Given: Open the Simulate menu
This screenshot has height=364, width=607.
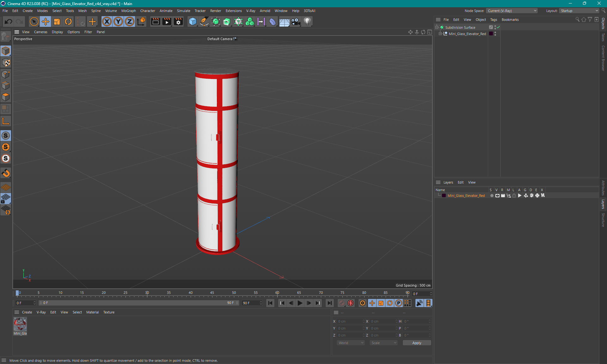Looking at the screenshot, I should [x=183, y=11].
